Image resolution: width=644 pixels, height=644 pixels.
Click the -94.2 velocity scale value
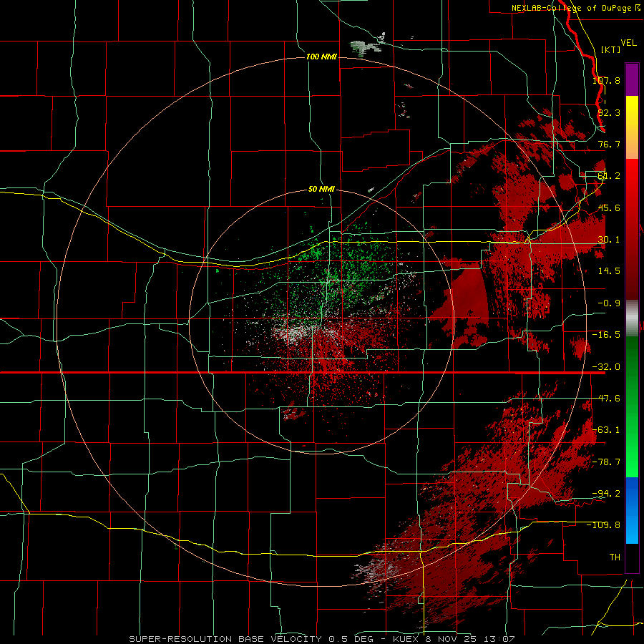[x=606, y=493]
